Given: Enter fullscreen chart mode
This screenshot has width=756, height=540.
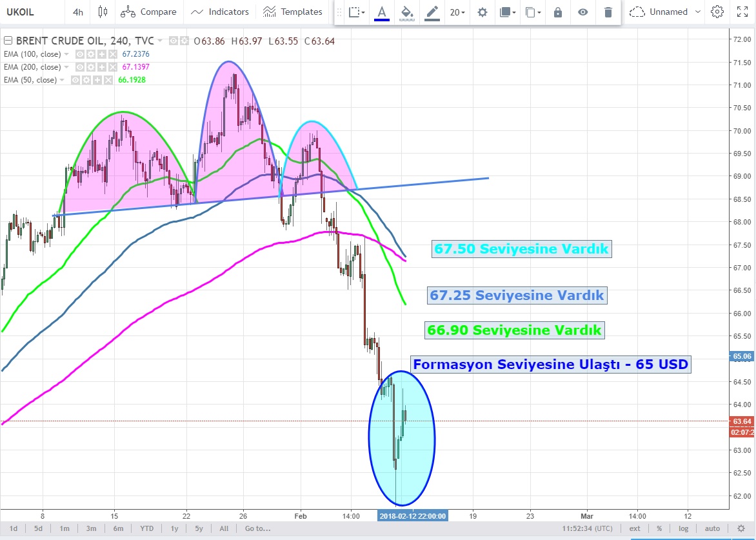Looking at the screenshot, I should point(741,12).
